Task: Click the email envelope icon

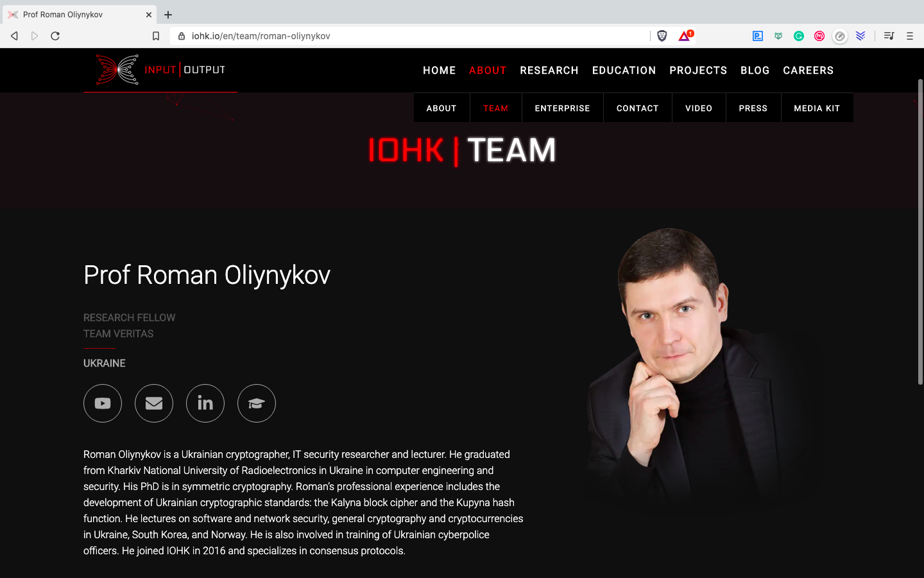Action: click(154, 403)
